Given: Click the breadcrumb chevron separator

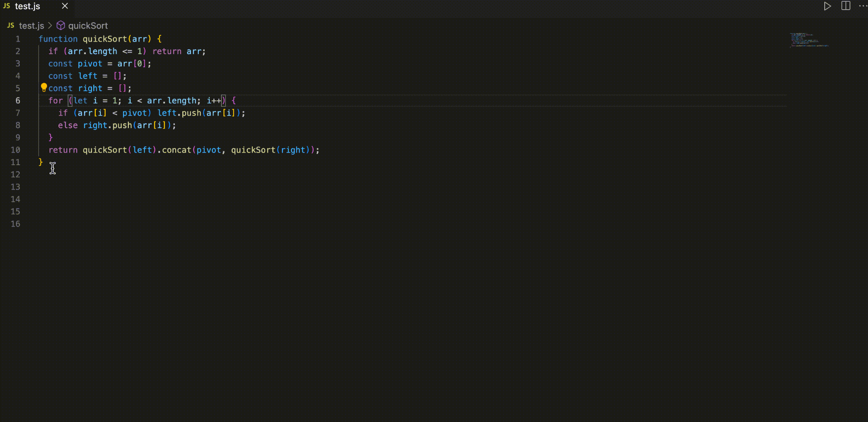Looking at the screenshot, I should click(x=50, y=26).
